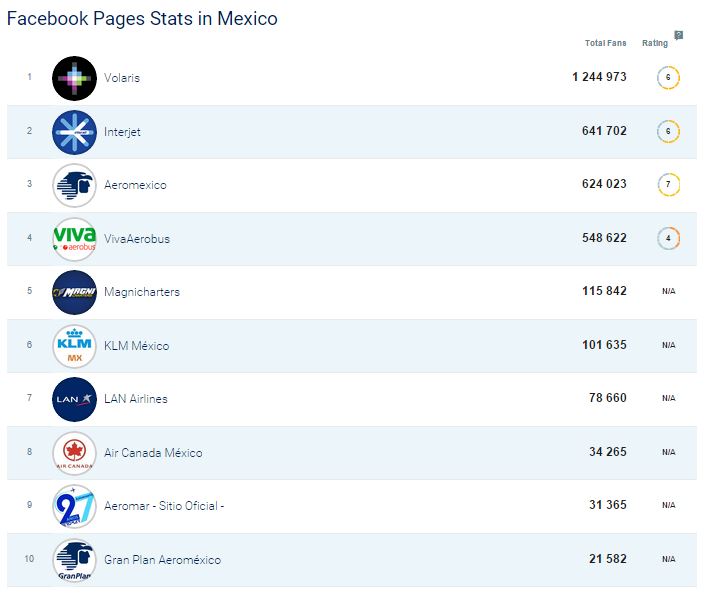Image resolution: width=705 pixels, height=594 pixels.
Task: Click the Gran Plan Aeroméxico logo icon
Action: (x=74, y=560)
